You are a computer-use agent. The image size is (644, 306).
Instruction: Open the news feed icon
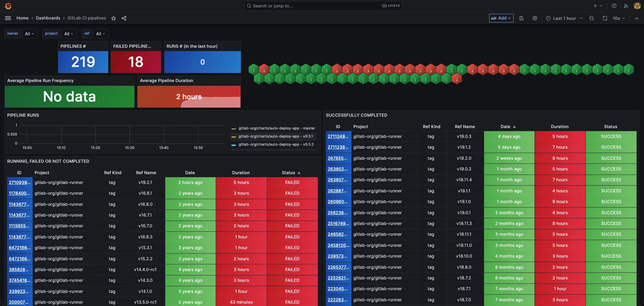[x=626, y=6]
